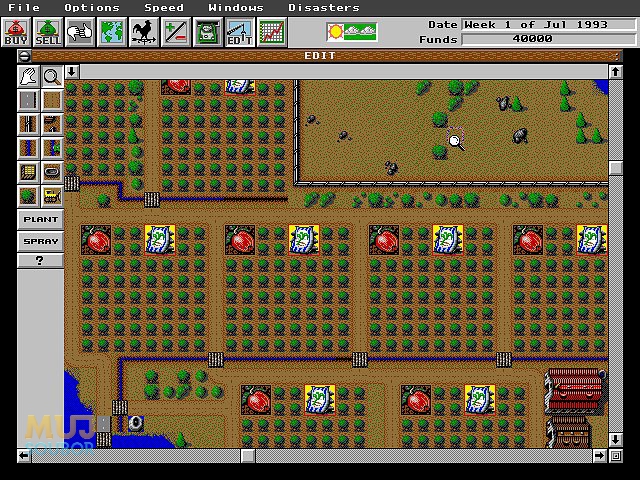
Task: Click the red barn building on the map
Action: pyautogui.click(x=575, y=392)
